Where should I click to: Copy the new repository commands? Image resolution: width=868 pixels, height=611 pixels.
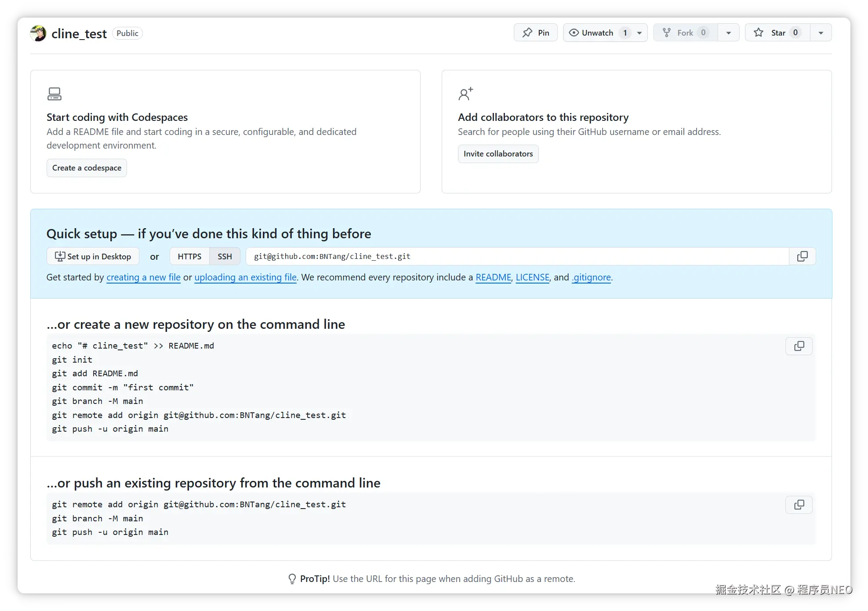tap(799, 346)
